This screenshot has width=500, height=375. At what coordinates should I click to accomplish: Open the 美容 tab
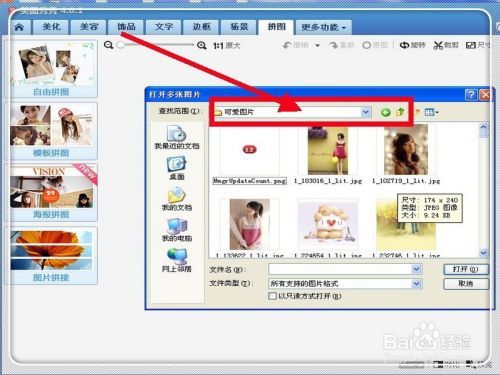pyautogui.click(x=89, y=27)
